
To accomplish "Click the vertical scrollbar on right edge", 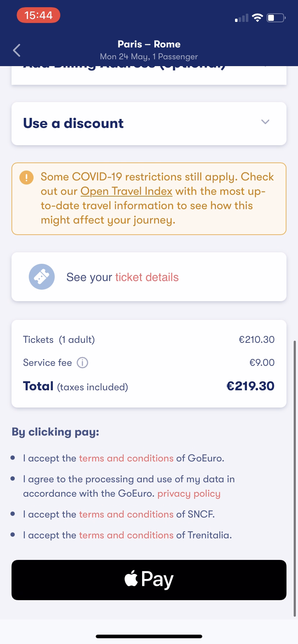I will tap(295, 478).
